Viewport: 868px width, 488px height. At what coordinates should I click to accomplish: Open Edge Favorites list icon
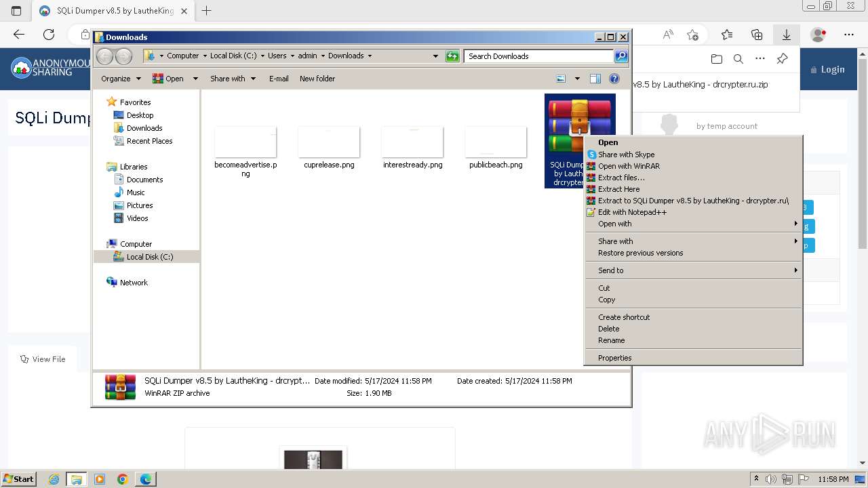(x=727, y=34)
